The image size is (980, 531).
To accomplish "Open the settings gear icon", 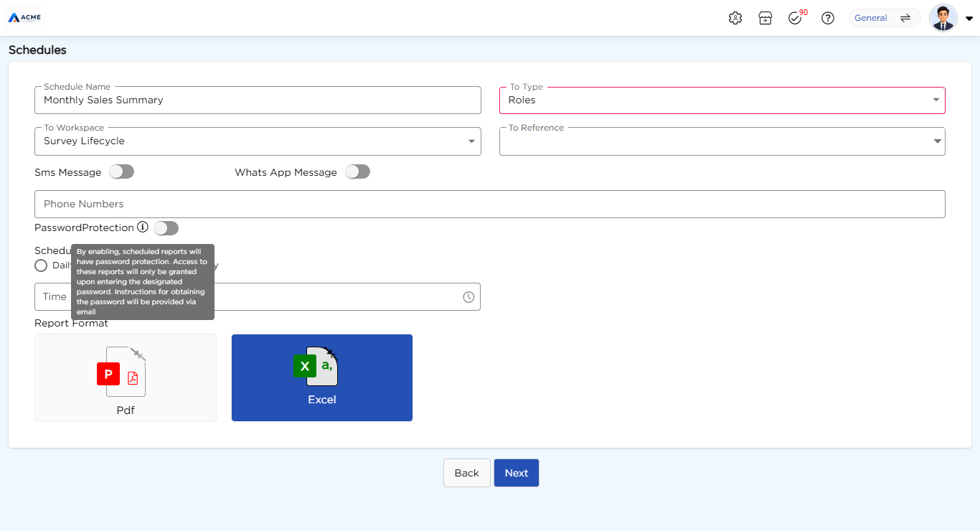I will tap(735, 19).
